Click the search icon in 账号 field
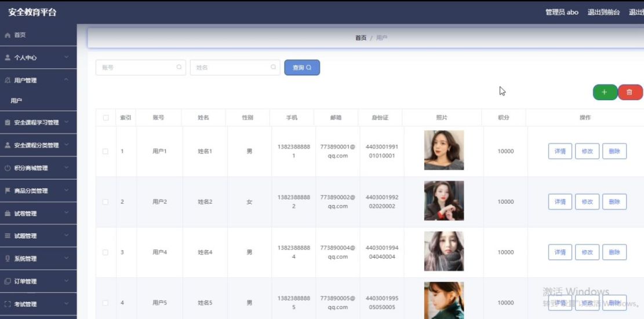644x319 pixels. click(x=179, y=67)
